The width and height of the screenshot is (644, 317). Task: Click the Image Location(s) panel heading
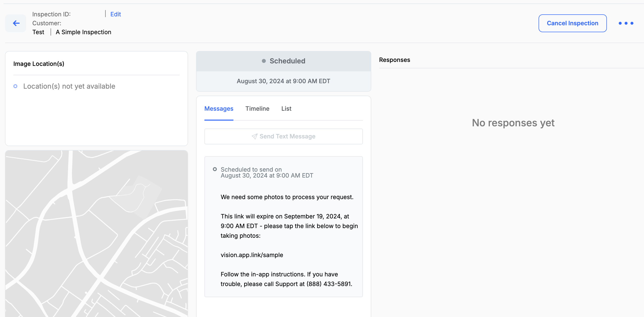39,64
